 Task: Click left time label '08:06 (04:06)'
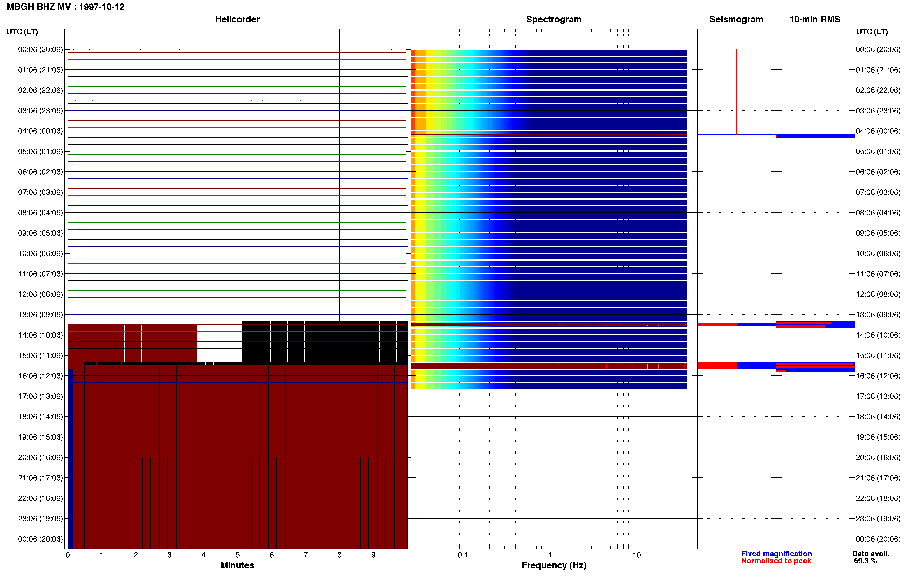pyautogui.click(x=41, y=212)
